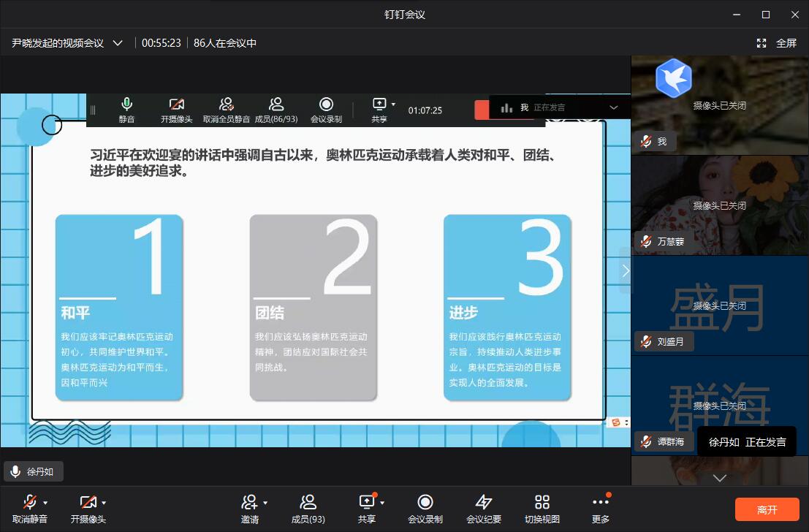
Task: Click muted mic icon on 我 tile
Action: pos(646,141)
